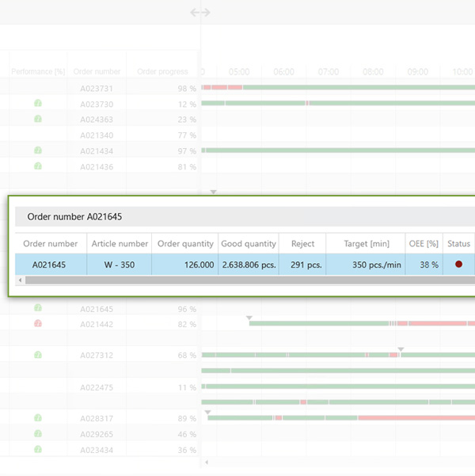Click triangle marker above A021442 timeline bar

[249, 318]
